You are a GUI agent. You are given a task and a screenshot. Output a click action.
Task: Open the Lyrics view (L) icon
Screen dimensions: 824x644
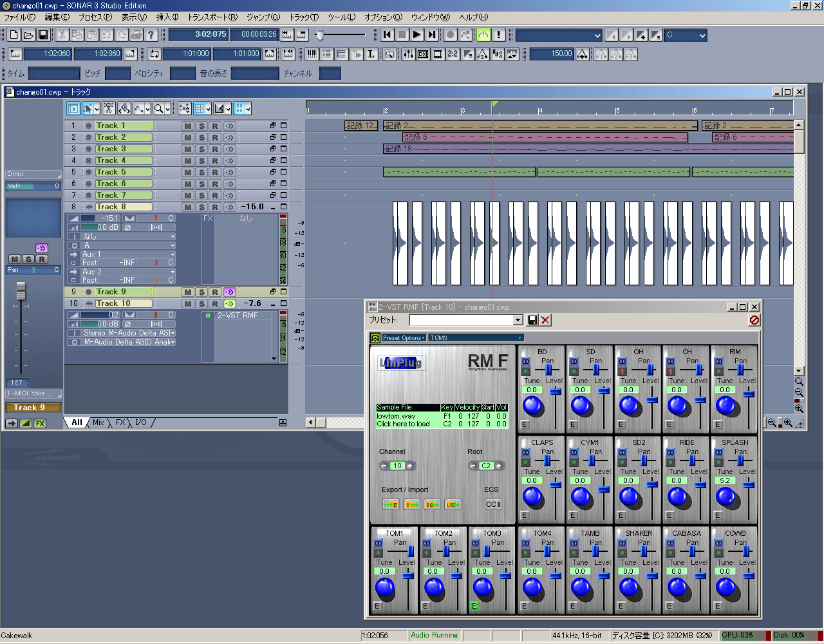[371, 54]
